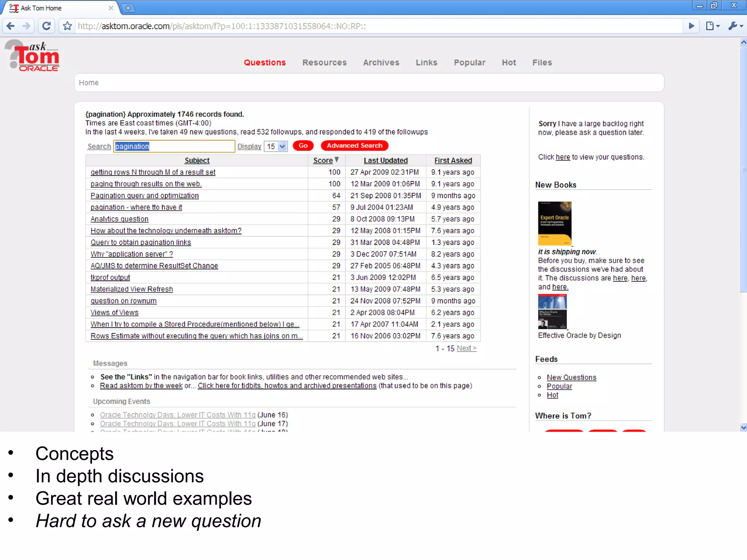
Task: Open the page menu icon
Action: point(712,26)
